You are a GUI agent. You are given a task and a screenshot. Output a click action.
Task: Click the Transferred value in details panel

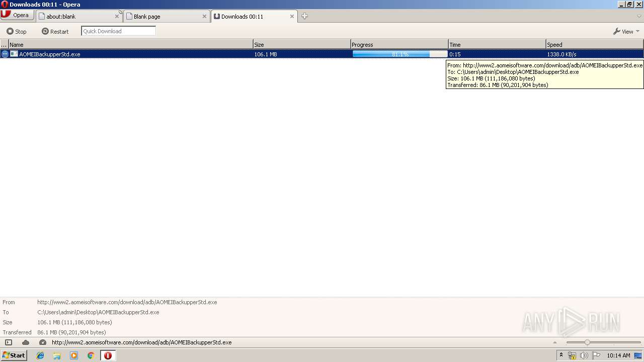click(71, 332)
